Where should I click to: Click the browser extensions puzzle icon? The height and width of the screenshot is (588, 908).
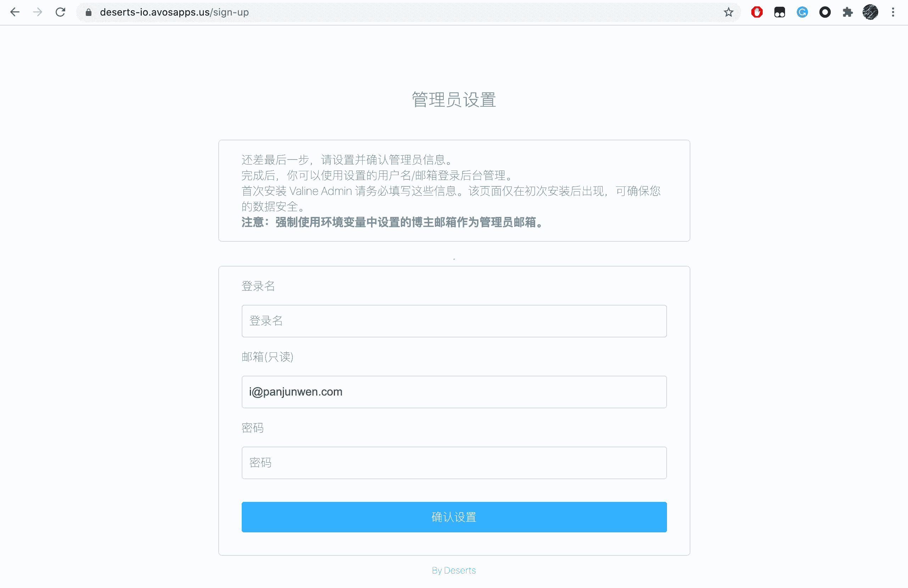848,12
